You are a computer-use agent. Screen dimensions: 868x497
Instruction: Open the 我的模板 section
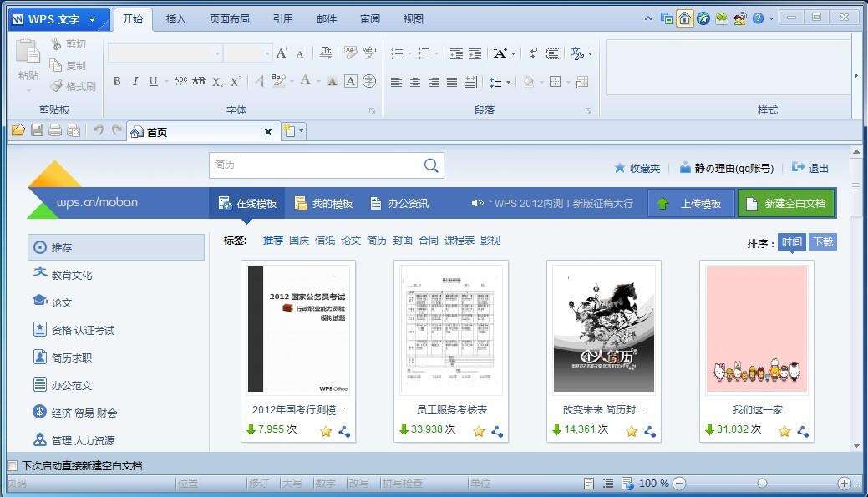tap(324, 203)
